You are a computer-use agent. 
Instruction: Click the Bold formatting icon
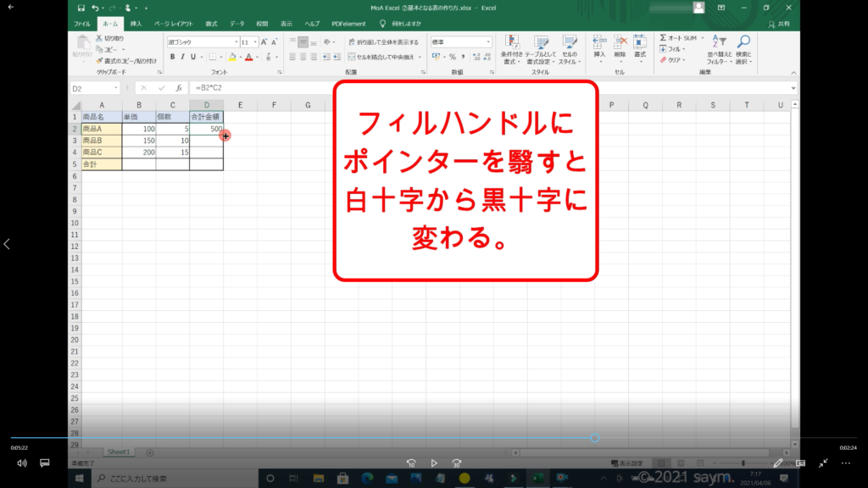pyautogui.click(x=171, y=57)
